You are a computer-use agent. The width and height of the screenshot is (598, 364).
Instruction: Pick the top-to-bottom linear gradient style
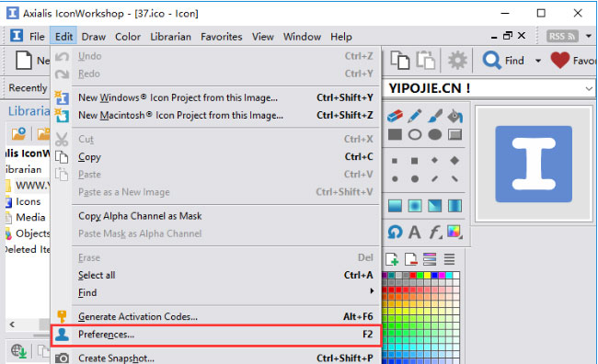click(x=395, y=206)
